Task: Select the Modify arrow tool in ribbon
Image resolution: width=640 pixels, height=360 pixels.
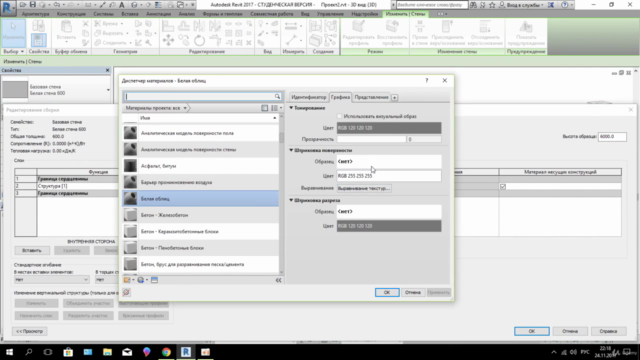Action: tap(13, 32)
